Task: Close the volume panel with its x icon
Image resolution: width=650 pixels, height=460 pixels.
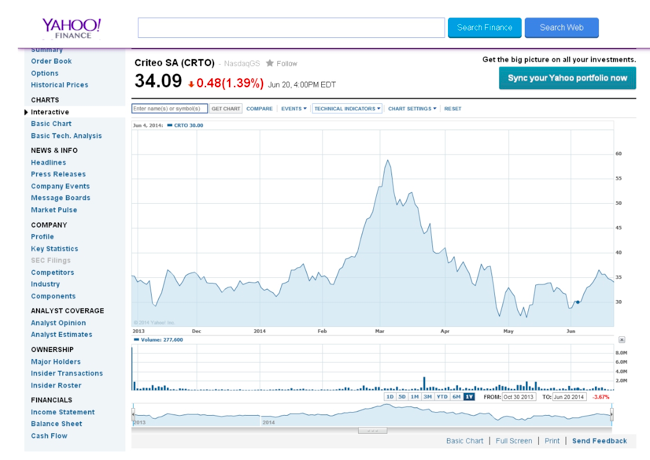Action: coord(621,340)
